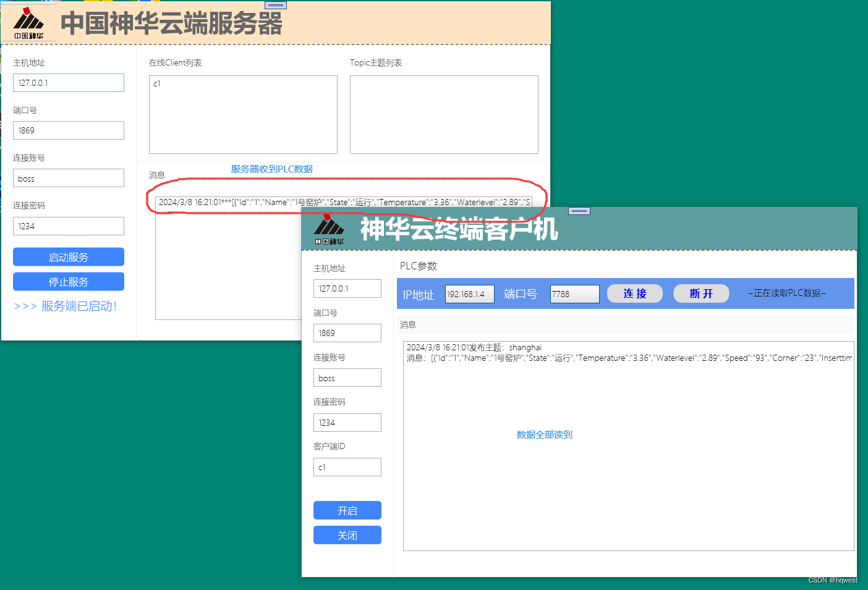The image size is (868, 590).
Task: Click server account field showing boss
Action: [x=69, y=178]
